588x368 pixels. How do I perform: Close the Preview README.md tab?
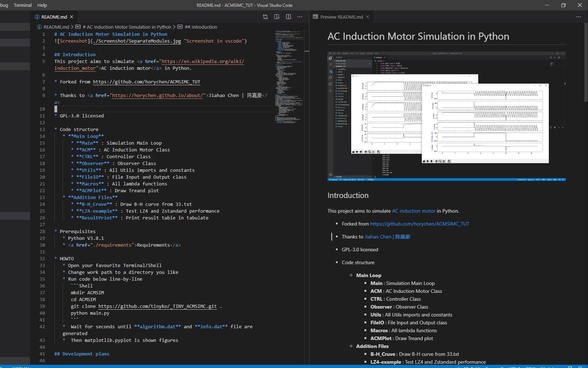tap(367, 17)
